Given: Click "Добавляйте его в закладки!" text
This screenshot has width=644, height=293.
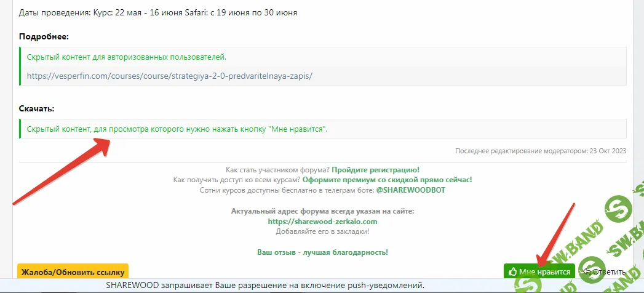Looking at the screenshot, I should click(322, 231).
